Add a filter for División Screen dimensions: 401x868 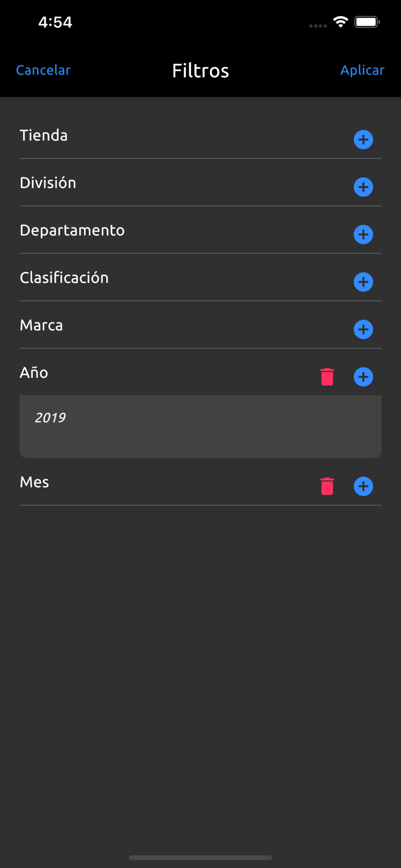[x=363, y=187]
